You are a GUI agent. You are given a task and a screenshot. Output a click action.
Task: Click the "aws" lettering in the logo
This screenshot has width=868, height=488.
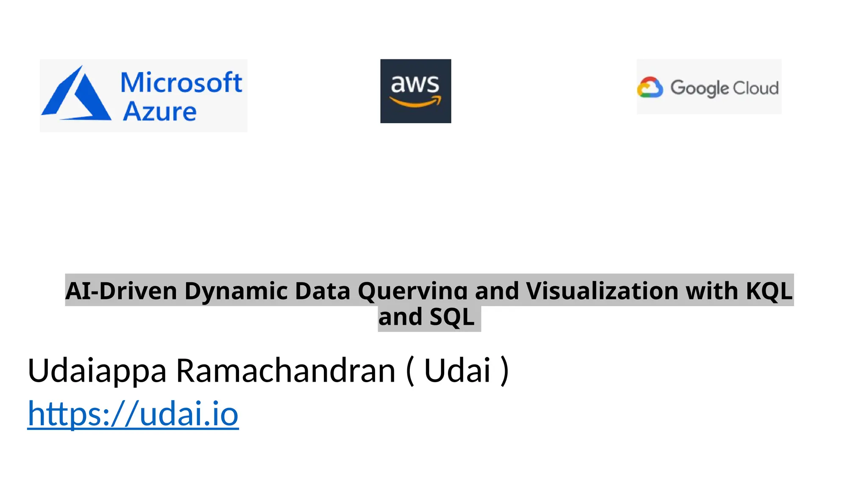pyautogui.click(x=415, y=83)
